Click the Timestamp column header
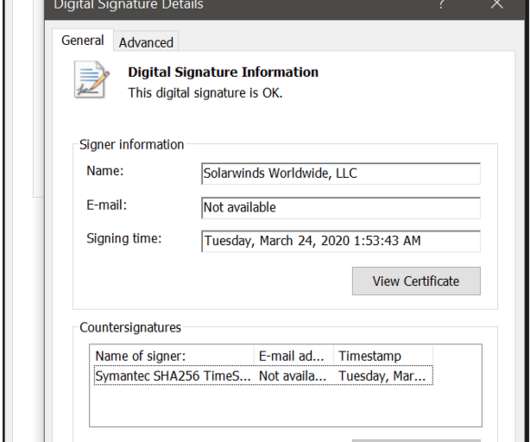 (383, 356)
